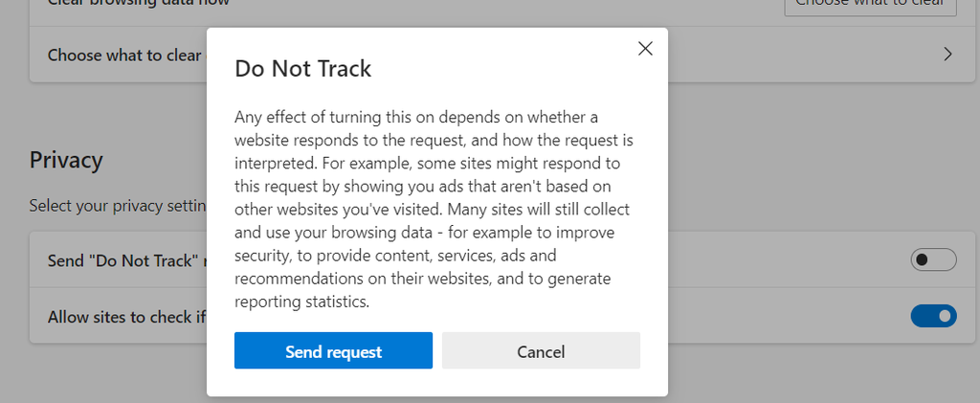Click the Do Not Track dialog title

pyautogui.click(x=303, y=69)
